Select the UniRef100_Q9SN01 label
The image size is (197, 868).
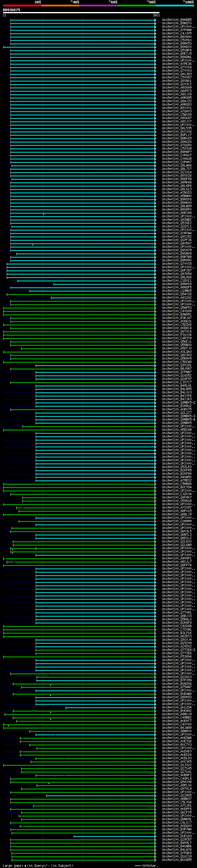pos(177,81)
